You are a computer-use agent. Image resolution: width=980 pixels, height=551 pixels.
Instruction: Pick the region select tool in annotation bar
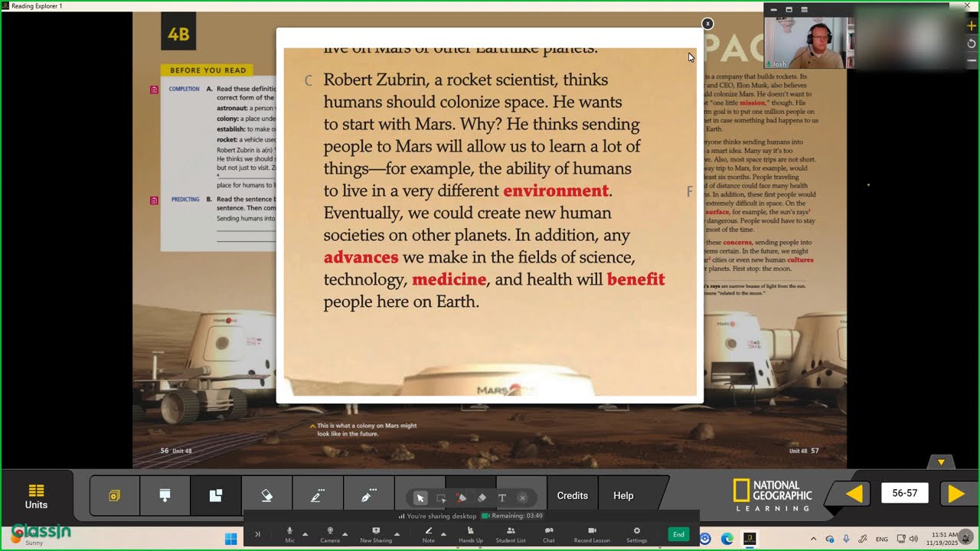coord(441,497)
